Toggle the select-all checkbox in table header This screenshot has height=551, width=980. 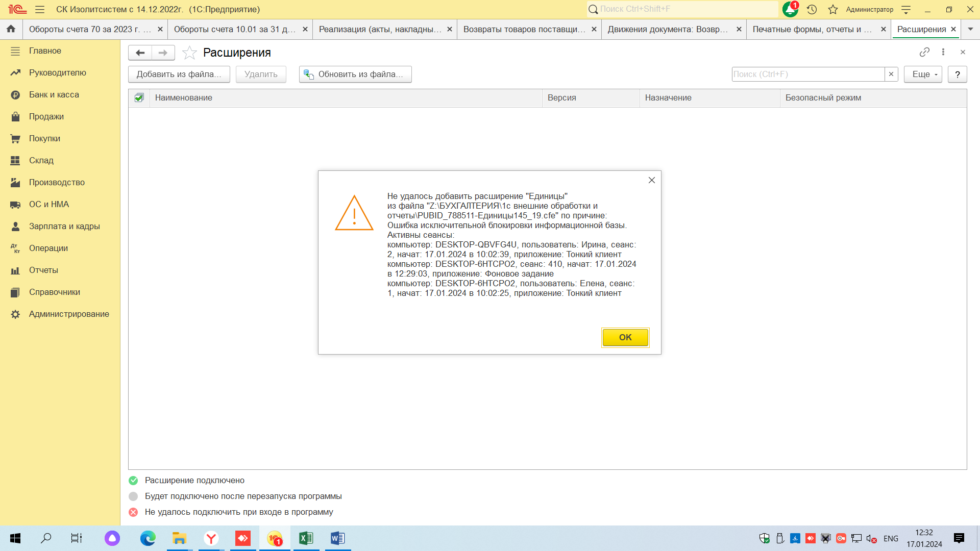(139, 97)
